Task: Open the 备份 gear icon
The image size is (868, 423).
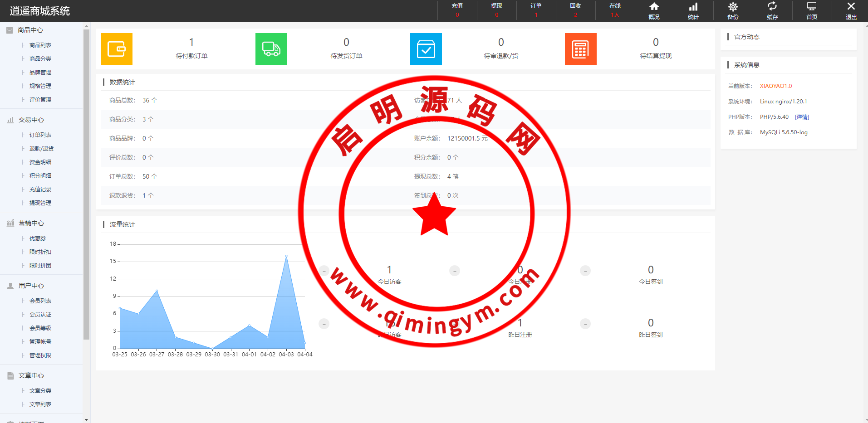Action: (x=733, y=10)
